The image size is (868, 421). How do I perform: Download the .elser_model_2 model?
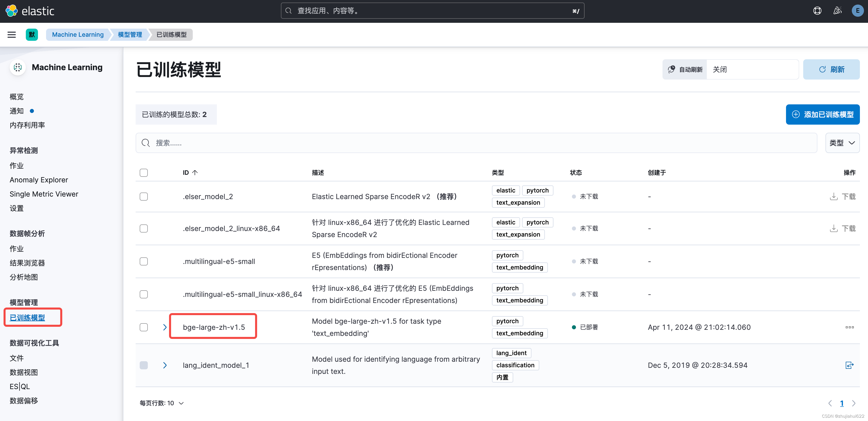point(843,196)
